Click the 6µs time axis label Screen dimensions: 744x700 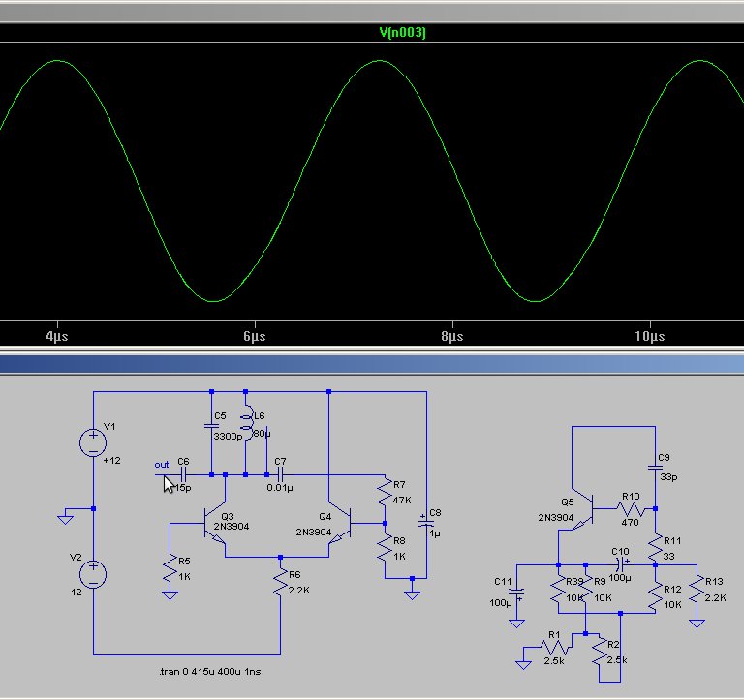tap(254, 336)
